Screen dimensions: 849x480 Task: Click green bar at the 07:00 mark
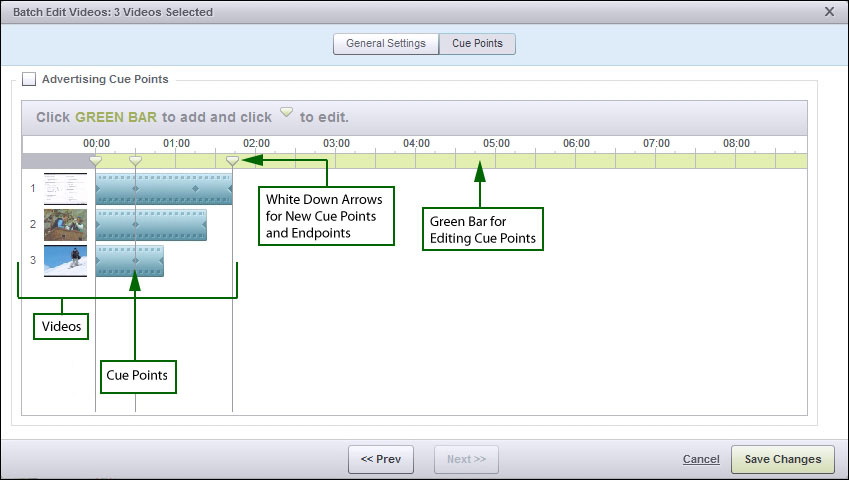click(x=656, y=161)
